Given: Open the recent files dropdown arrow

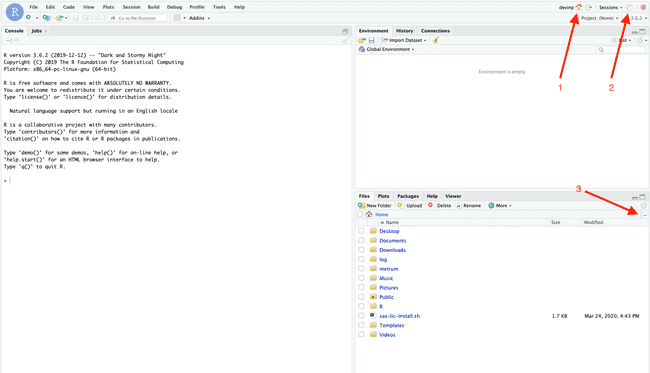Looking at the screenshot, I should (x=66, y=18).
